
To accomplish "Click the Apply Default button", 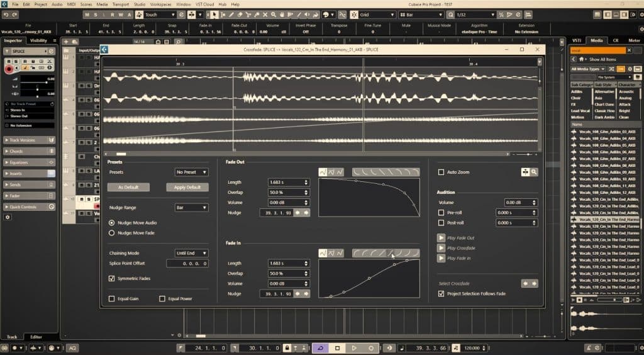I will coord(187,188).
